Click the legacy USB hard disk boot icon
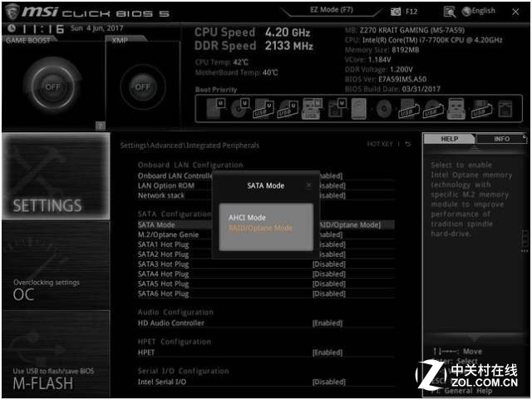 pyautogui.click(x=408, y=109)
